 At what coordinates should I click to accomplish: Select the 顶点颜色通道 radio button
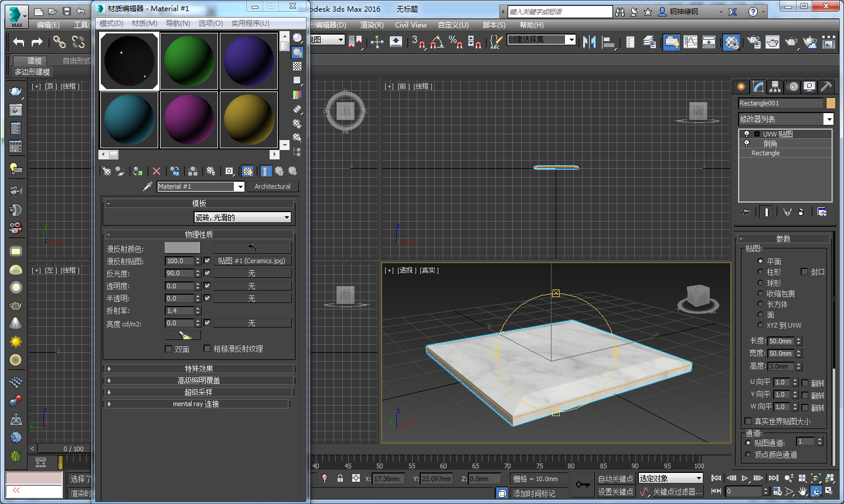point(748,454)
